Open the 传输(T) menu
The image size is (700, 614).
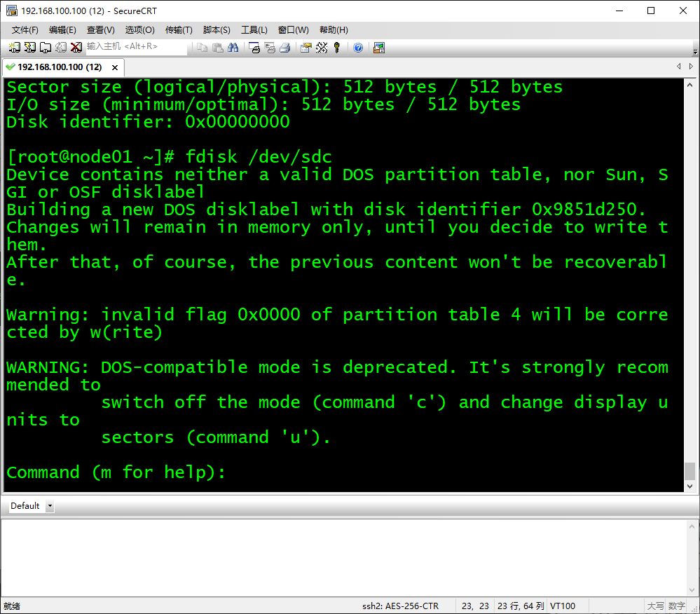pyautogui.click(x=179, y=30)
